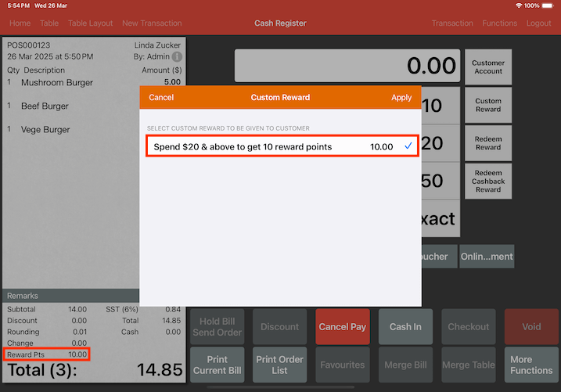
Task: Tap the Rounding 0.01 entry
Action: tap(47, 332)
